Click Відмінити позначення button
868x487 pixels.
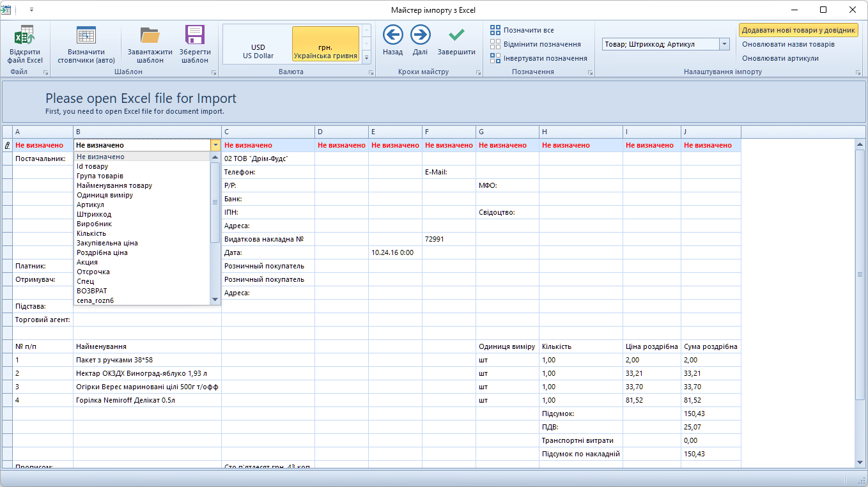click(x=536, y=44)
